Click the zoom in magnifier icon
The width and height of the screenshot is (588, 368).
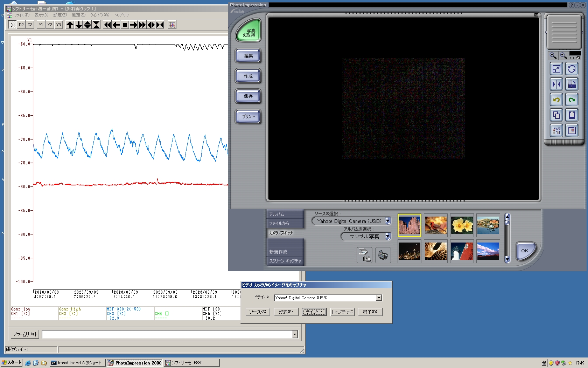553,56
